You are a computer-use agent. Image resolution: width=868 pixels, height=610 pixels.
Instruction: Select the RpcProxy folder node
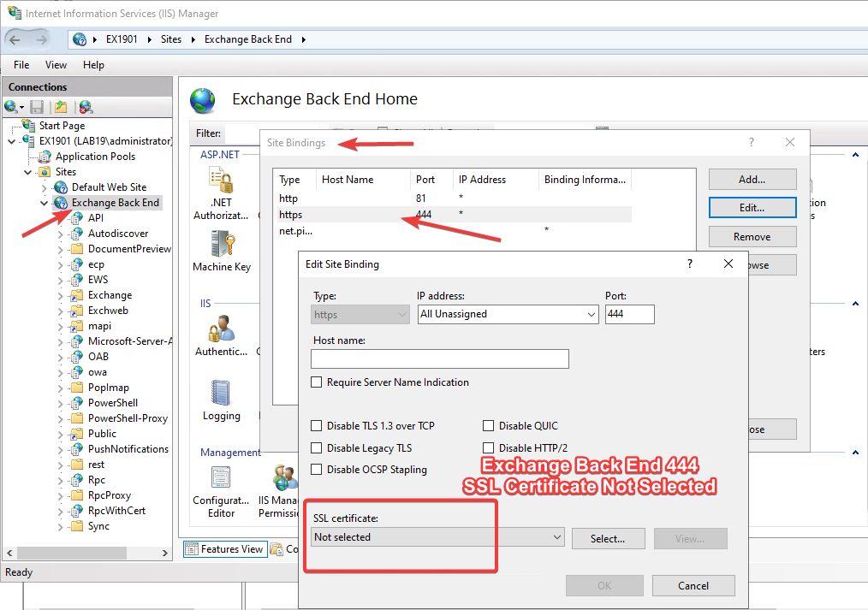(x=109, y=495)
